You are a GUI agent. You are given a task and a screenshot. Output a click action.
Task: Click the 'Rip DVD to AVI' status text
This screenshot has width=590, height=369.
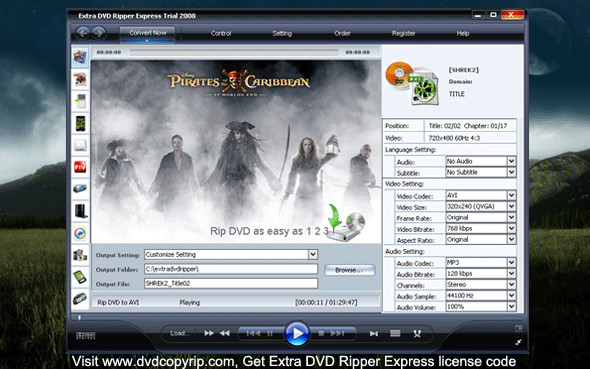point(118,302)
